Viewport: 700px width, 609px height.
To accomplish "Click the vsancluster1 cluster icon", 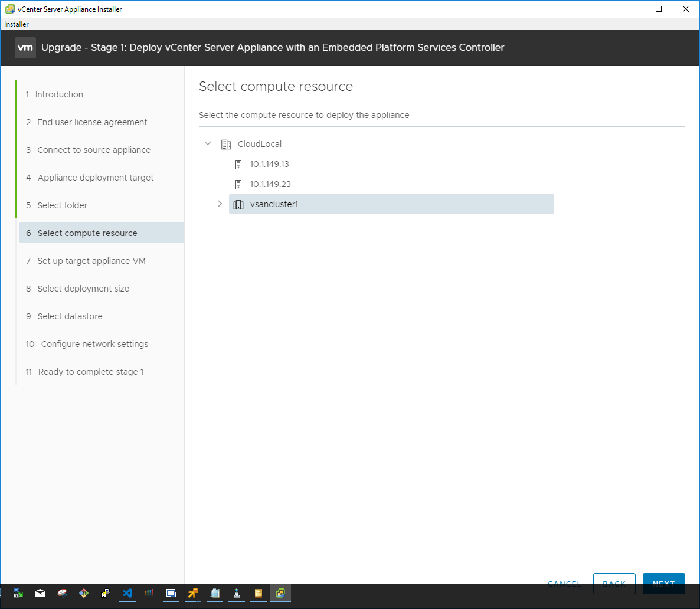I will [x=238, y=205].
